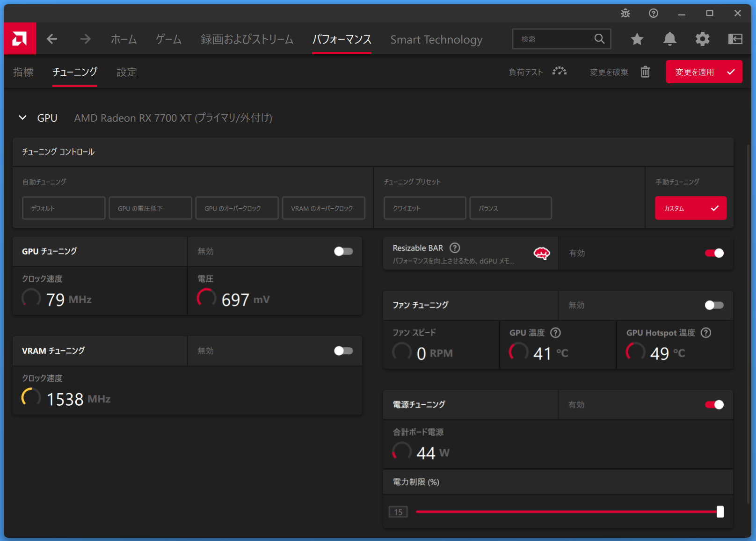Screen dimensions: 756x541
Task: Select the クワイエット preset
Action: [x=425, y=208]
